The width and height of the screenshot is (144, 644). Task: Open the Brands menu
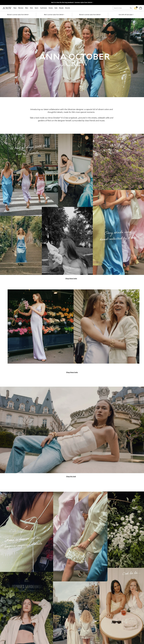coord(68,8)
